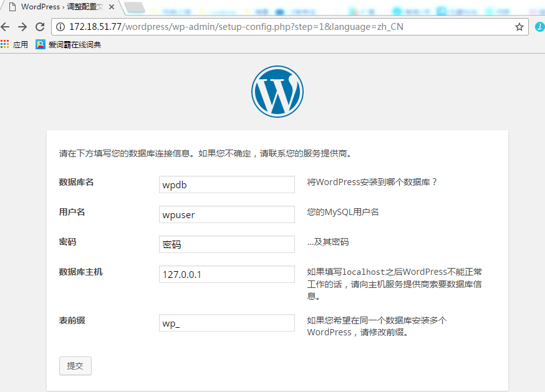
Task: Click the 请在下方填写 intro sentence
Action: pyautogui.click(x=206, y=153)
